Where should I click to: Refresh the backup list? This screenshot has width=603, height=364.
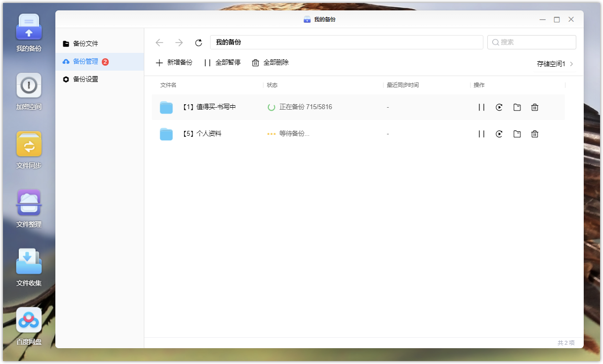tap(199, 43)
